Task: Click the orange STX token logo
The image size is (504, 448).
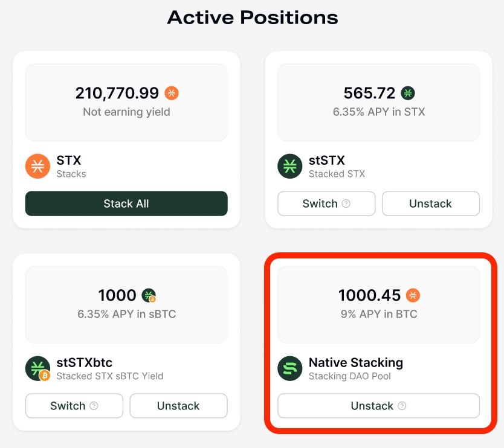Action: pyautogui.click(x=37, y=167)
